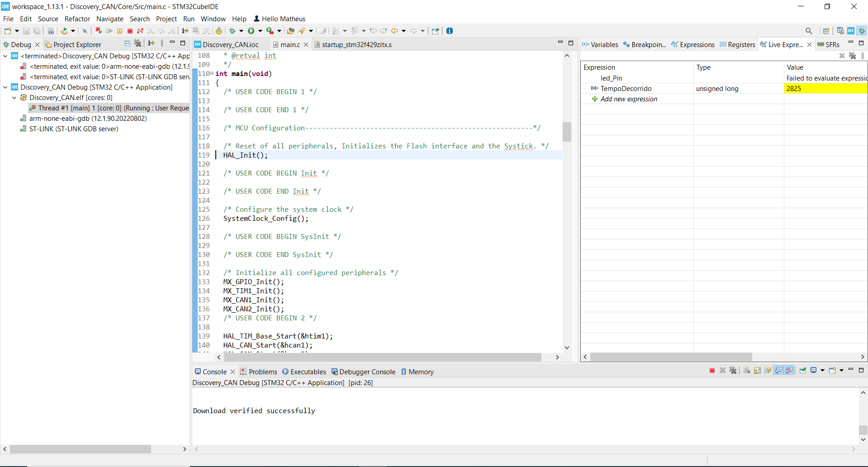The image size is (868, 467).
Task: Open the Display Selected Console dropdown
Action: click(822, 371)
